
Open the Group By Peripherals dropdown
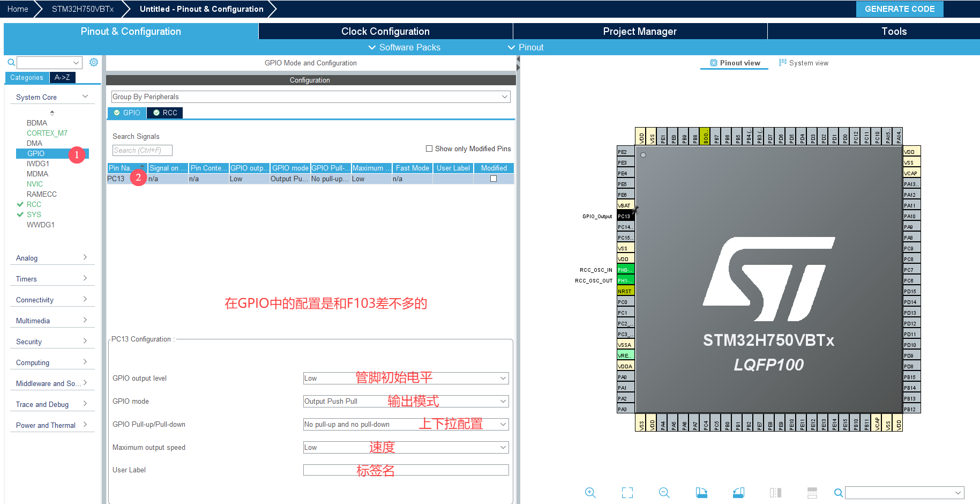(x=311, y=97)
